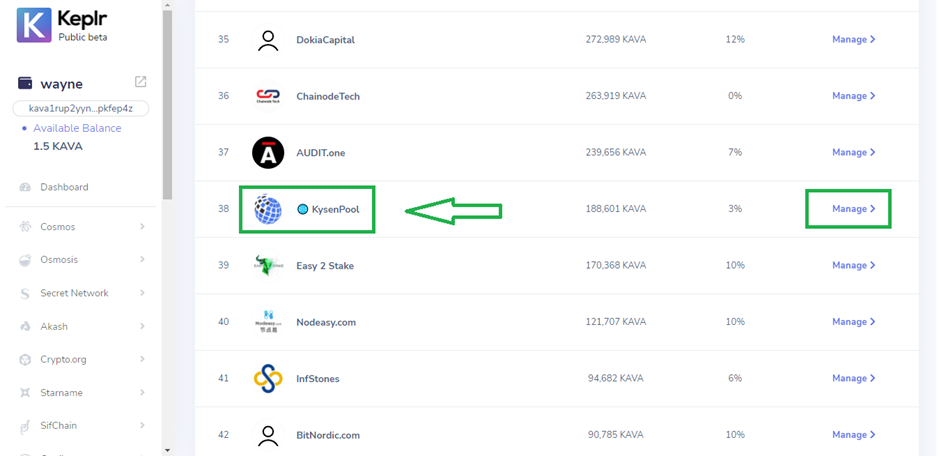The width and height of the screenshot is (939, 456).
Task: Click the sidebar vertical scrollbar
Action: [167, 100]
